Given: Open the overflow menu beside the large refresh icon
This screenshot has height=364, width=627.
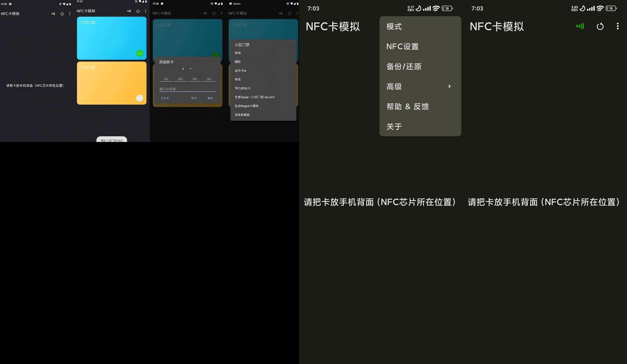Looking at the screenshot, I should [618, 26].
